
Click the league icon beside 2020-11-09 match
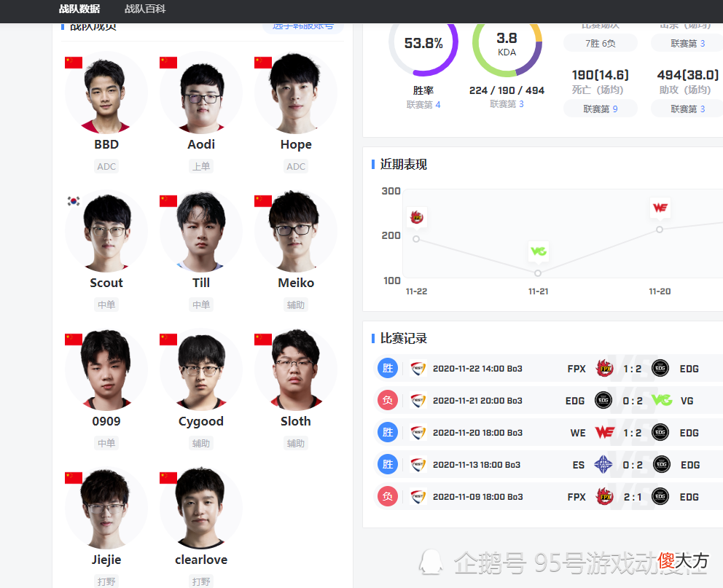point(418,496)
